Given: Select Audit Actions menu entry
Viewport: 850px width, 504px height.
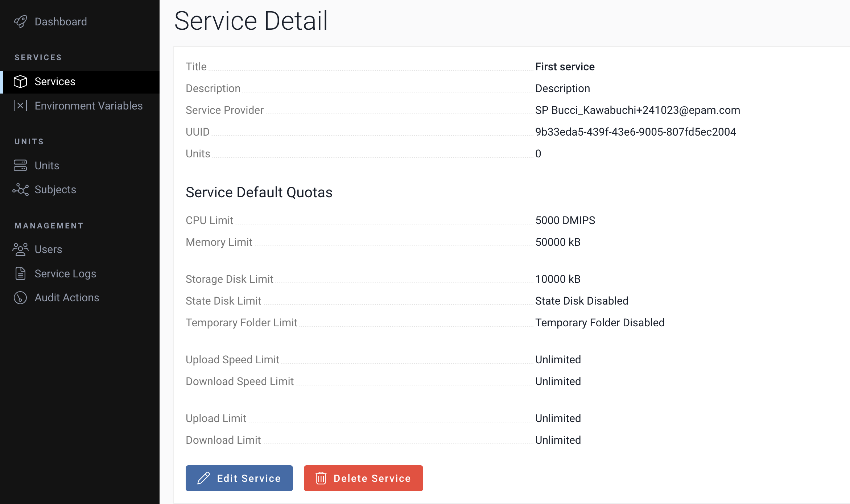Looking at the screenshot, I should click(67, 298).
